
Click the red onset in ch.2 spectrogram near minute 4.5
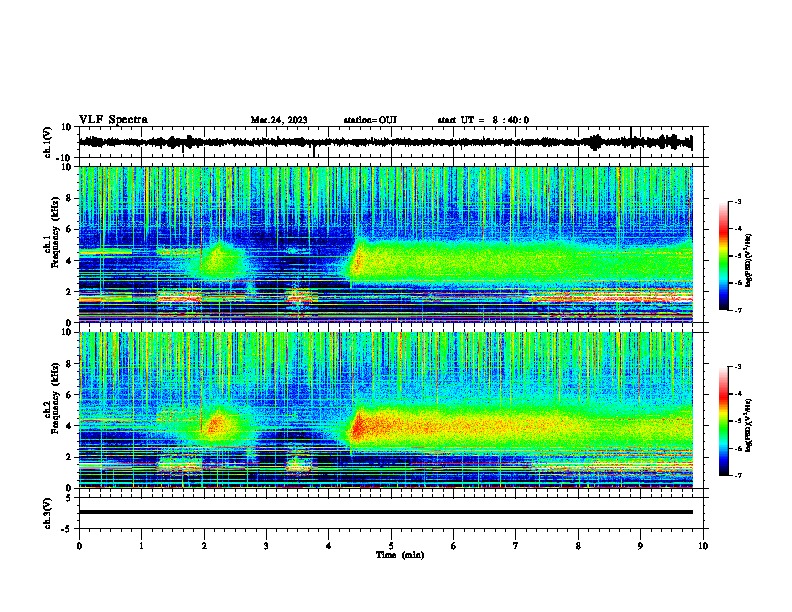(x=357, y=427)
